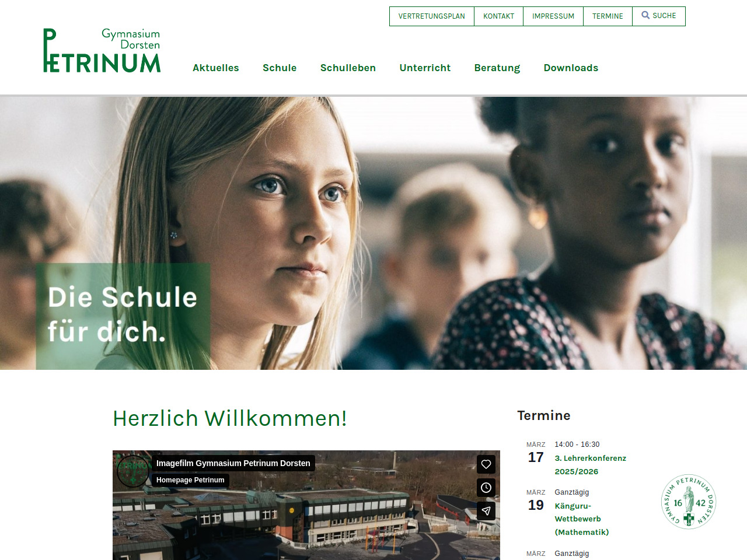Click the search magnifier icon
This screenshot has width=747, height=560.
coord(645,15)
